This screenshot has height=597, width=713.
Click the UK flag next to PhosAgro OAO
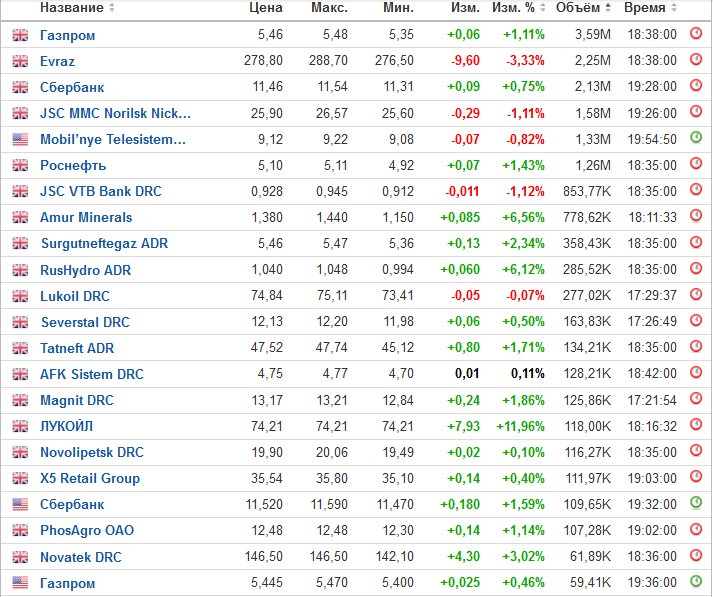click(20, 531)
